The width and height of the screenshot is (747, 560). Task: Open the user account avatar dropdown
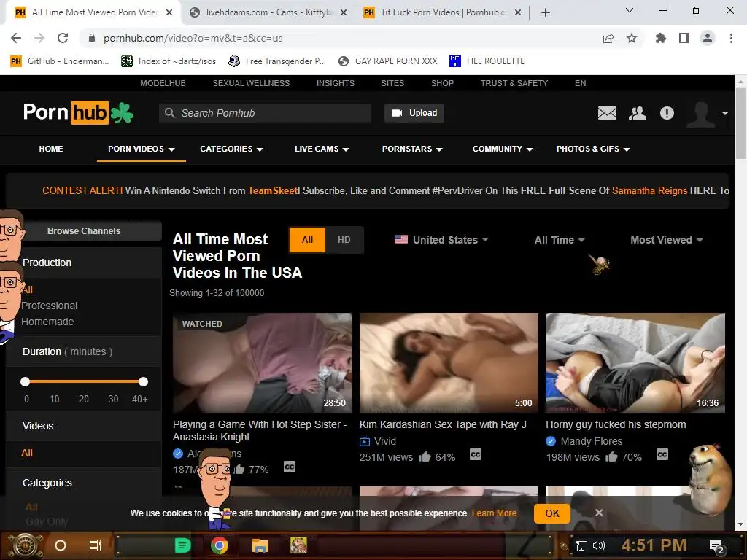click(x=708, y=114)
